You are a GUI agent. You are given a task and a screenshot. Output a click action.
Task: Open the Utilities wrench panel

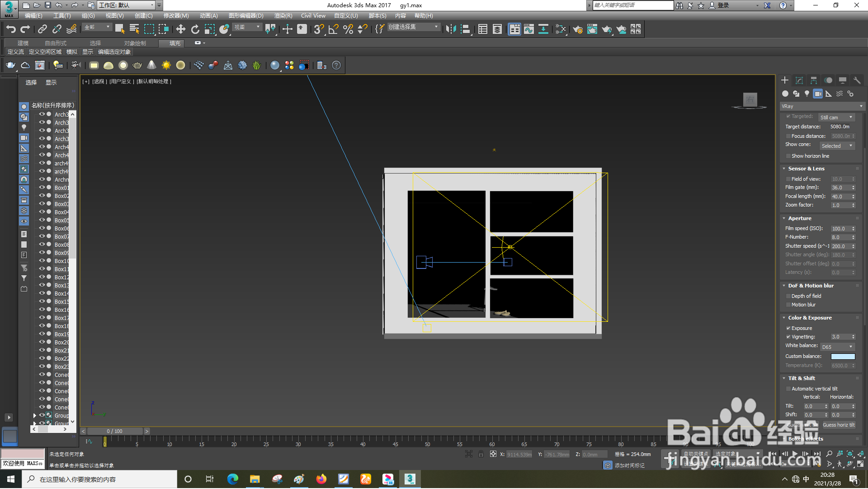pyautogui.click(x=857, y=80)
